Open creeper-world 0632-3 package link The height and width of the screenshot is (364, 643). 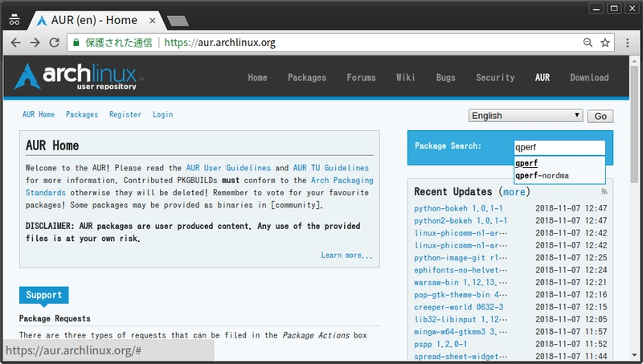click(458, 307)
